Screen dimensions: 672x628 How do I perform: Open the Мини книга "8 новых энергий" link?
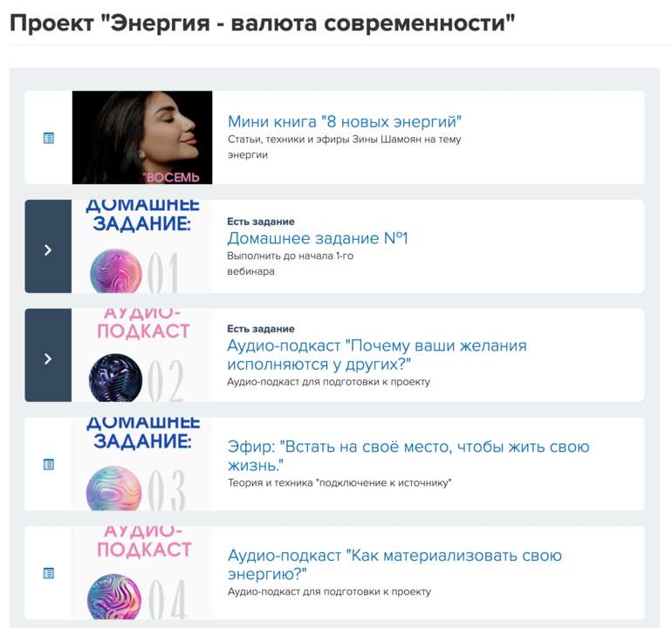click(344, 121)
